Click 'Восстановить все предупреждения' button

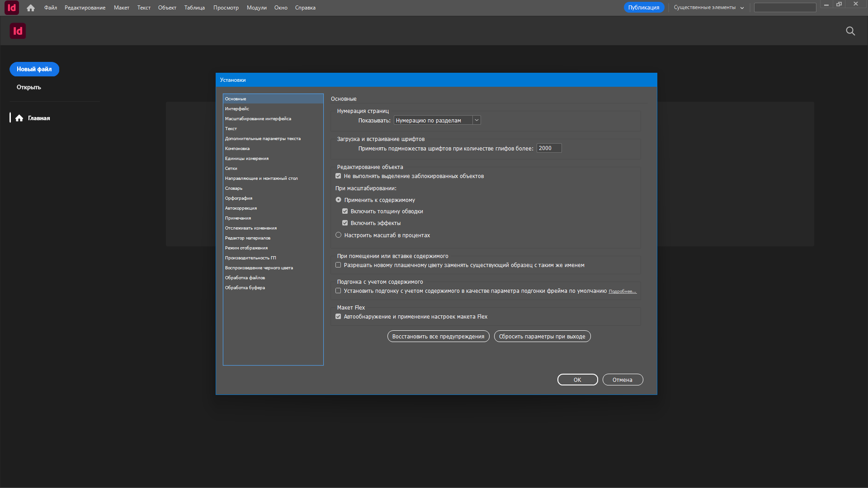click(438, 337)
